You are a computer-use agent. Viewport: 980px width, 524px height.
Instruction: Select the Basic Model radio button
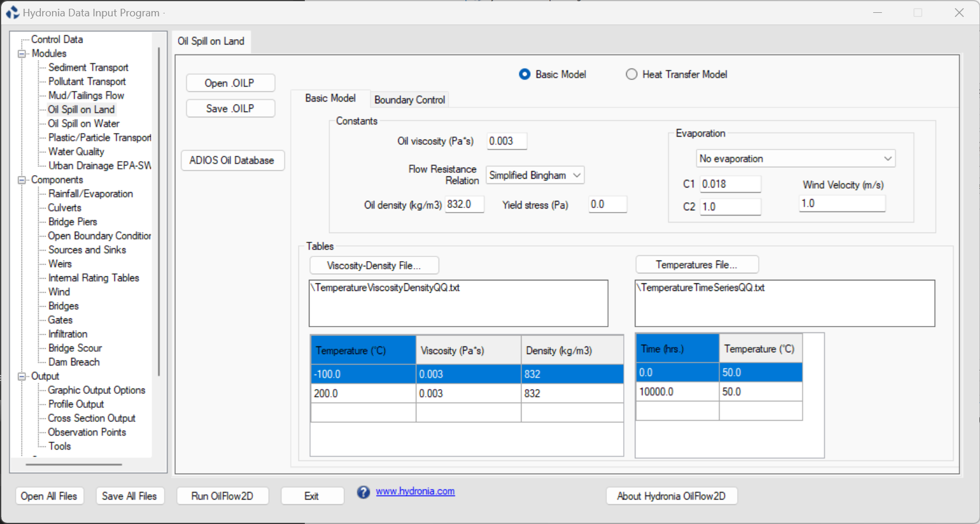coord(524,74)
